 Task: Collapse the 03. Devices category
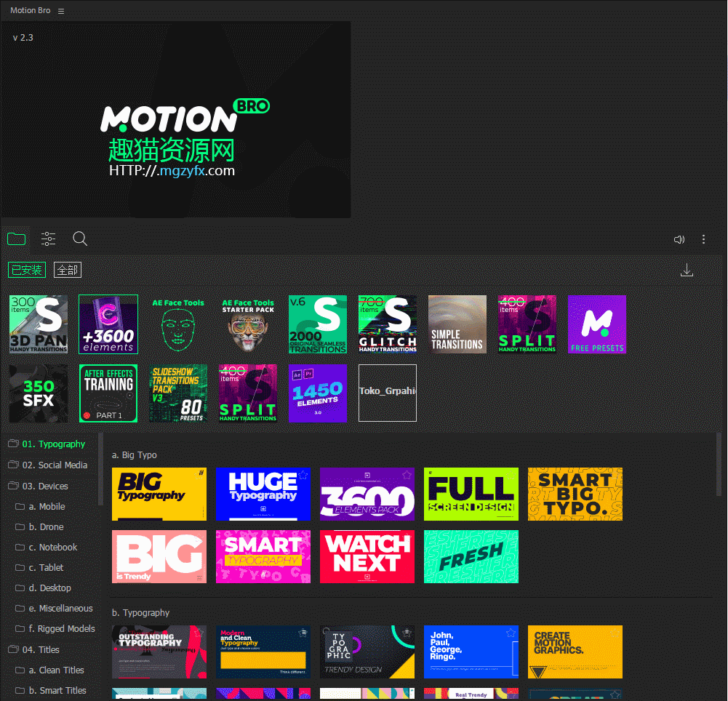[x=38, y=486]
